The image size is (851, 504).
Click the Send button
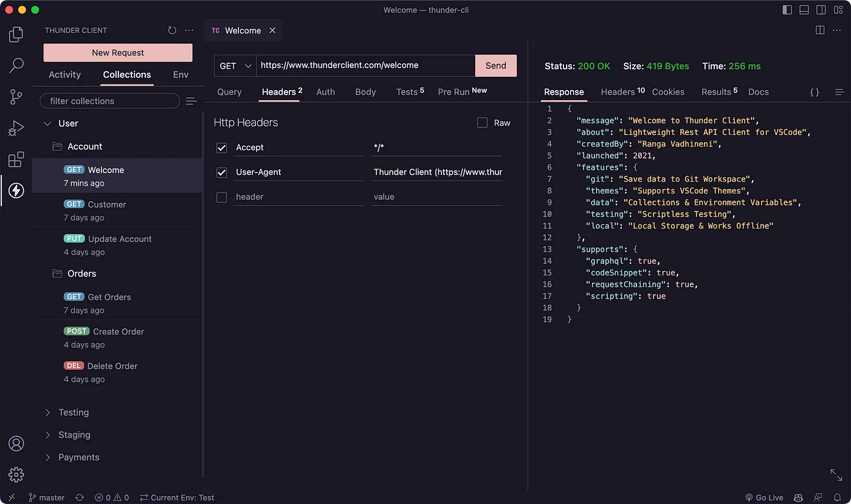[495, 66]
